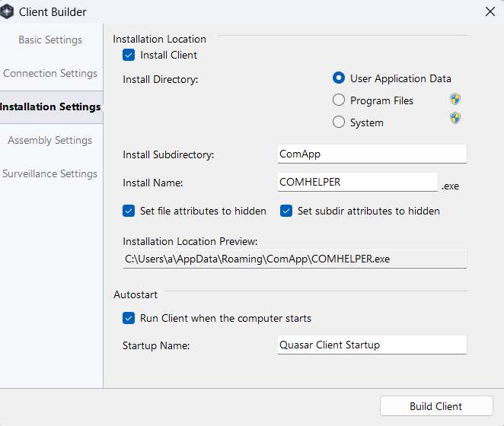Click the UAC shield icon beside System
The image size is (504, 426).
coord(455,118)
